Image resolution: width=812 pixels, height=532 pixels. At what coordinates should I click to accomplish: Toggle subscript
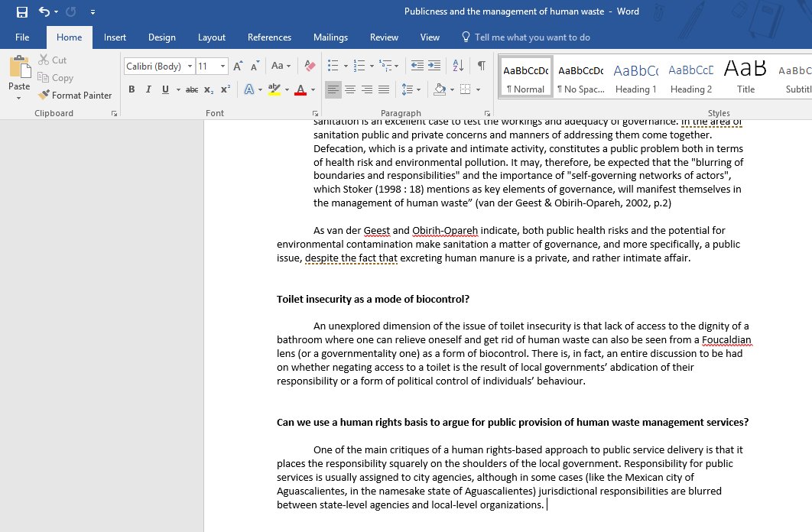click(208, 89)
